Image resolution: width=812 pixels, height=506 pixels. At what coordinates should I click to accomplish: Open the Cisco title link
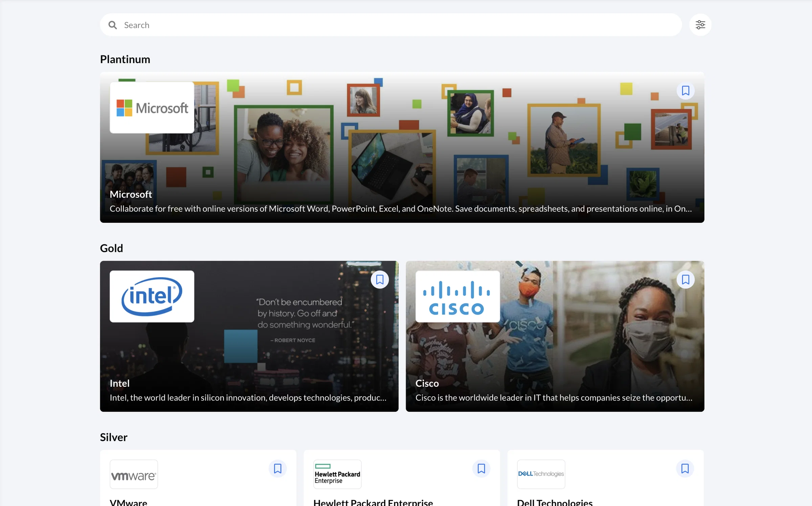coord(427,383)
